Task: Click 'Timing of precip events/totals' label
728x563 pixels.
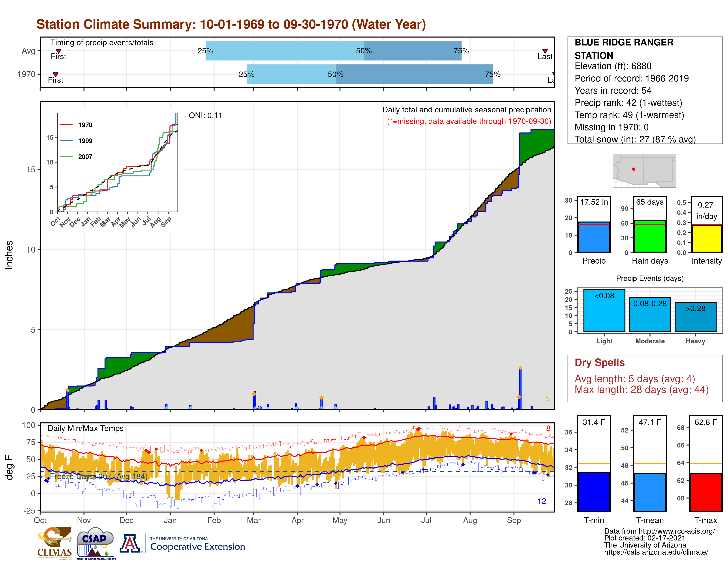Action: (x=102, y=43)
